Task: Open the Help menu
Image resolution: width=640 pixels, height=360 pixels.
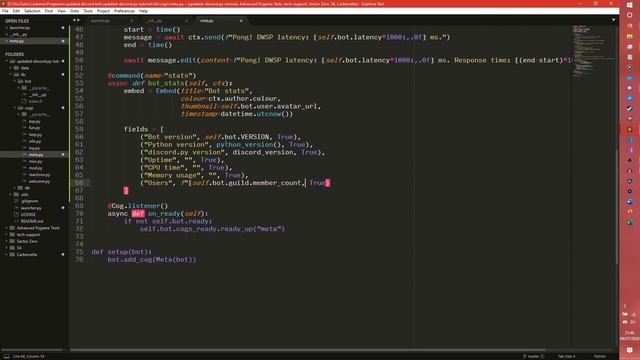Action: pyautogui.click(x=143, y=11)
